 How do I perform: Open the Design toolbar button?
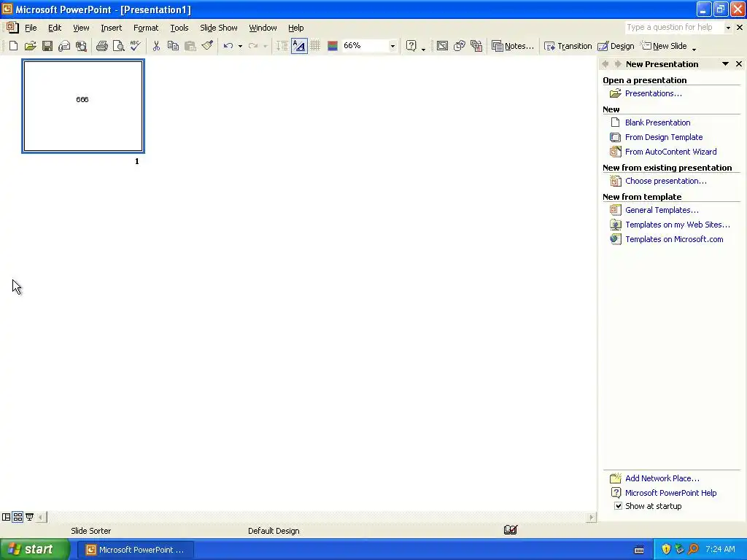(x=616, y=46)
